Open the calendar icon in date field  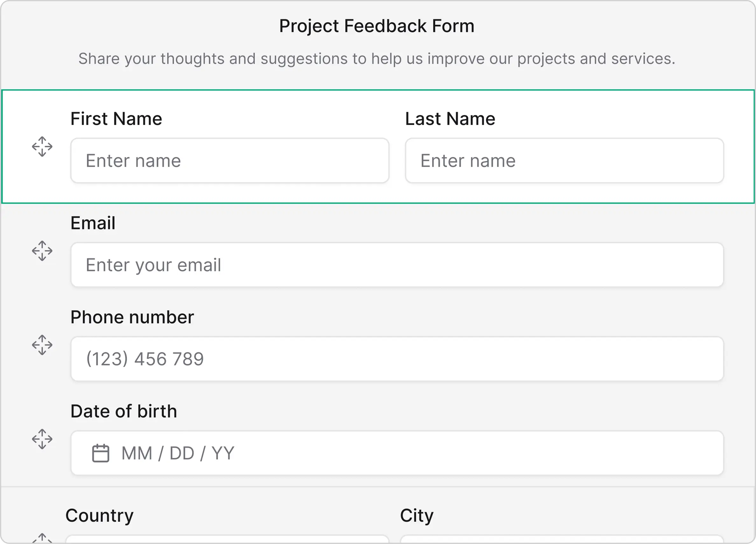click(x=100, y=453)
